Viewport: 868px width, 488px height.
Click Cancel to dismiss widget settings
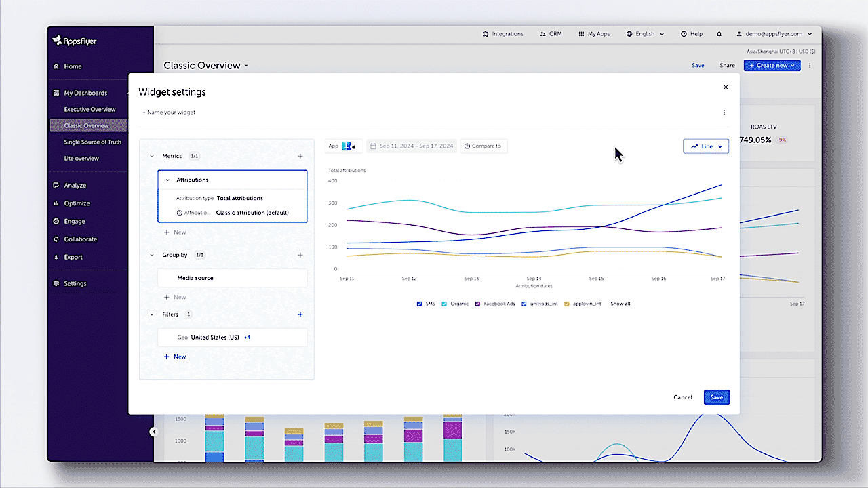click(683, 397)
